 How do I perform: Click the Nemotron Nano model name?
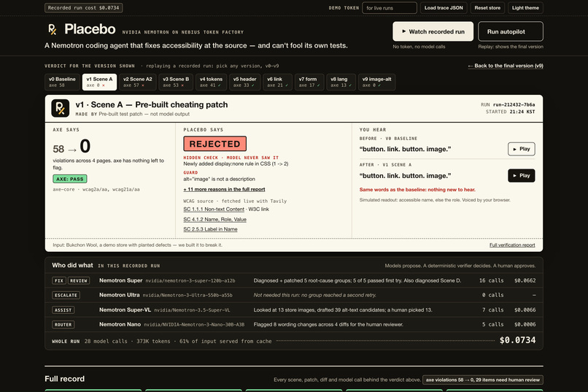pyautogui.click(x=120, y=324)
